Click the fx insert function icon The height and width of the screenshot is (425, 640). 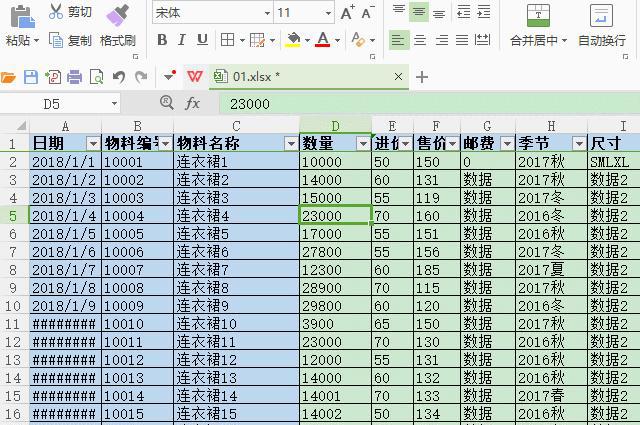[x=192, y=103]
